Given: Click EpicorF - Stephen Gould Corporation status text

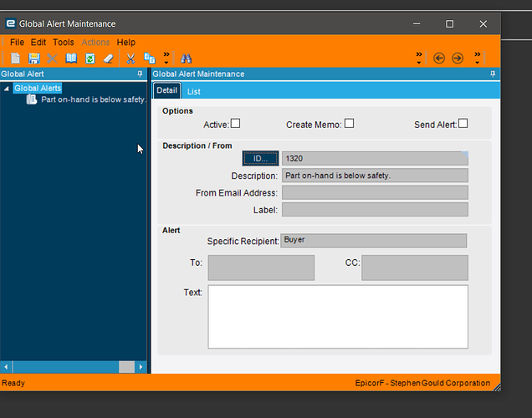Looking at the screenshot, I should pos(422,383).
